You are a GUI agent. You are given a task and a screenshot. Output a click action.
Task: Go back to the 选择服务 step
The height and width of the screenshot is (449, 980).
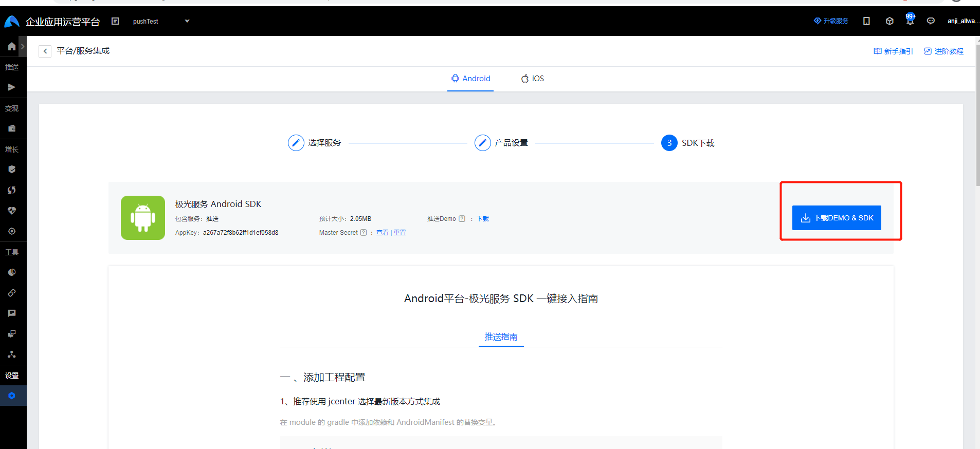tap(296, 143)
